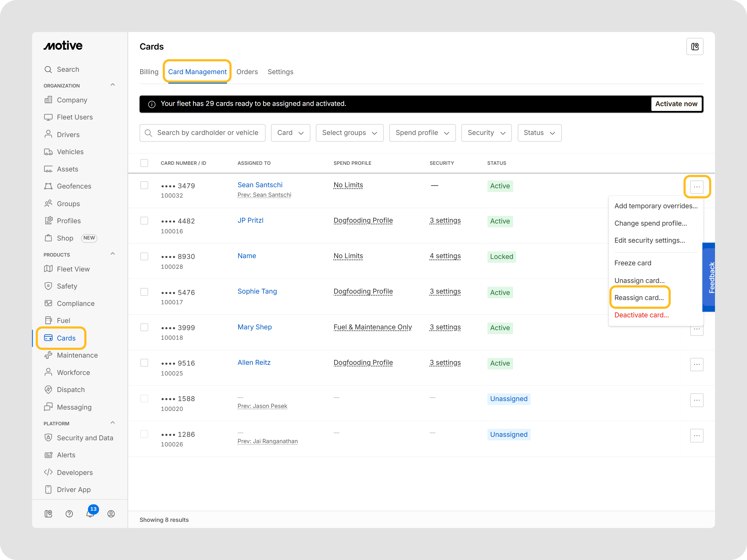Open the Sophie Tang cardholder link

coord(257,291)
